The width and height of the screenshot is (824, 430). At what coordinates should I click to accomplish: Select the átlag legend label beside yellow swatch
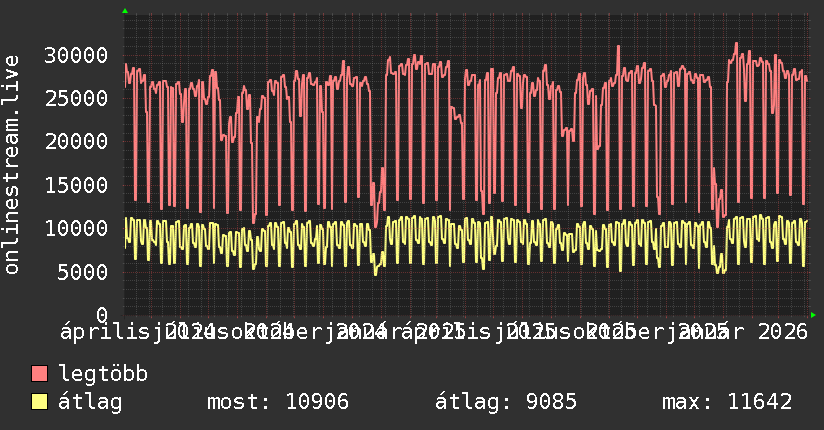pyautogui.click(x=91, y=403)
